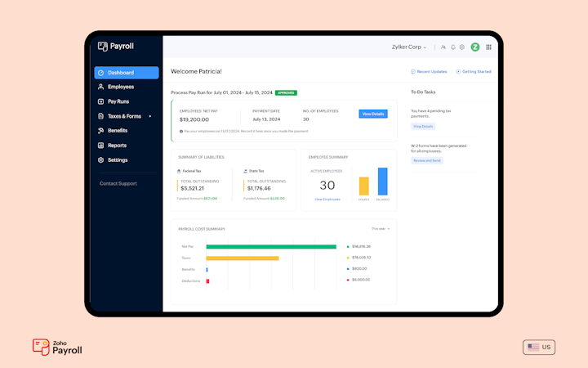Click the $19,200.00 net pay amount
Viewport: 588px width, 368px height.
point(194,119)
